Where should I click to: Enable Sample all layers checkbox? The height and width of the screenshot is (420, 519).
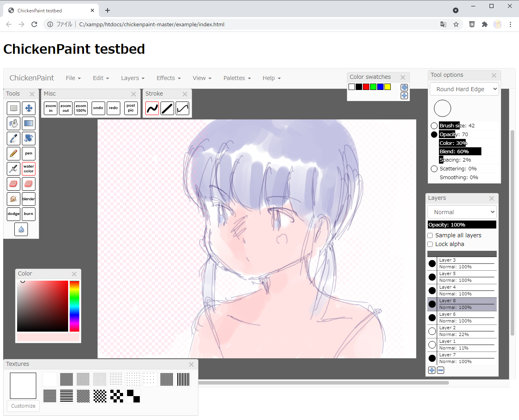[430, 236]
